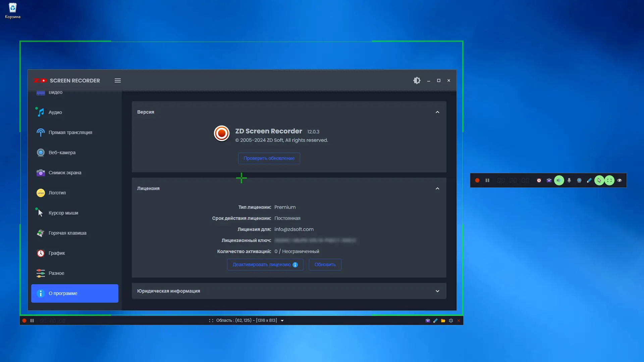Expand Юридическая информация section
This screenshot has height=362, width=644.
coord(437,291)
